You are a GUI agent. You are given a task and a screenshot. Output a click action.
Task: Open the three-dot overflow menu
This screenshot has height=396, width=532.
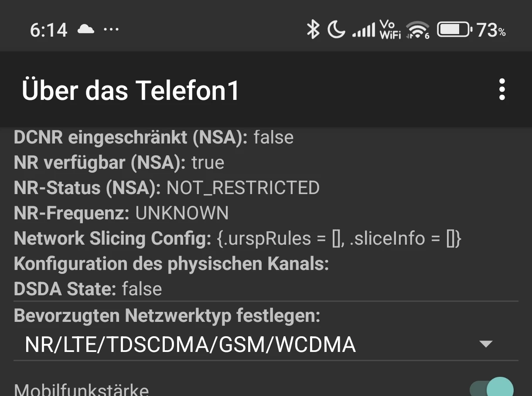point(502,90)
